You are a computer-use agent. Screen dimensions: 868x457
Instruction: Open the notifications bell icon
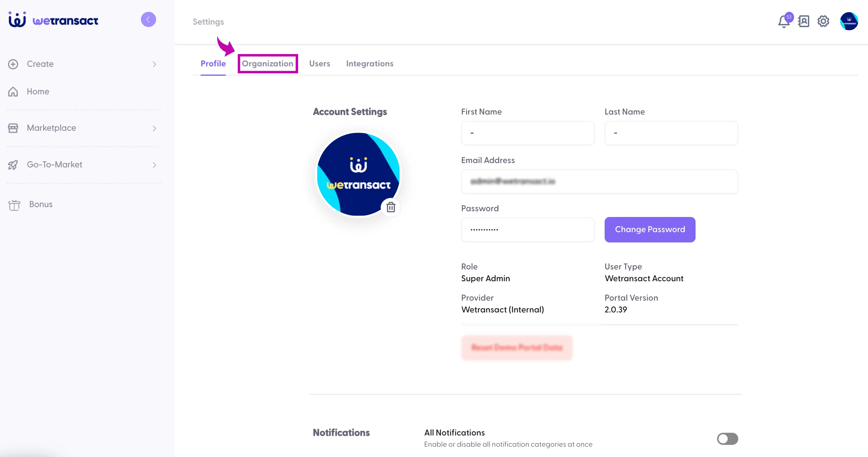[783, 22]
